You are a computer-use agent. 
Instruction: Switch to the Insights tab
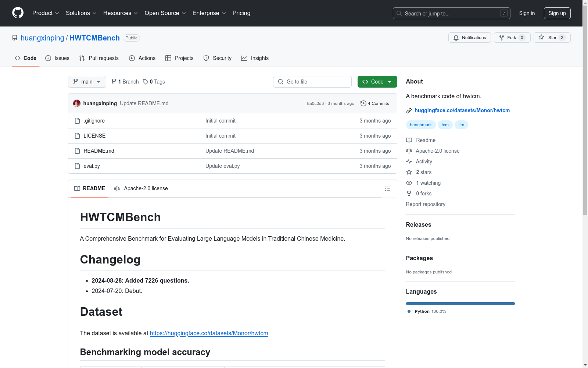(x=255, y=58)
